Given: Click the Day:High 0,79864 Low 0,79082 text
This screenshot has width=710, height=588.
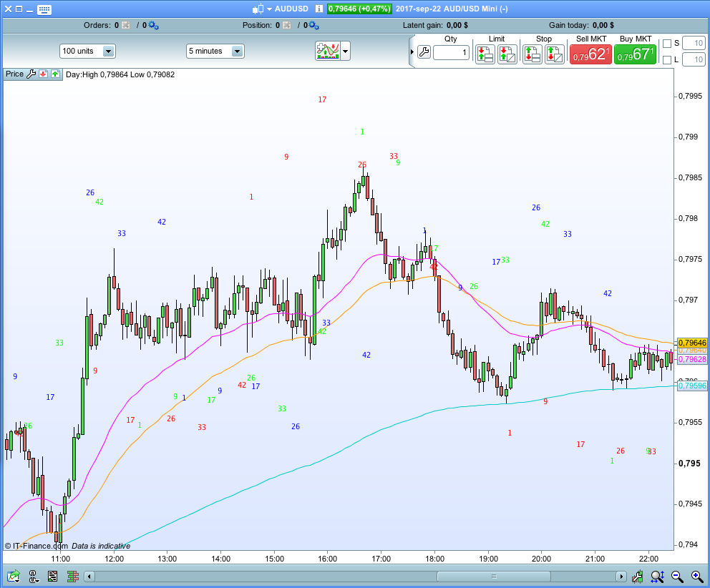Looking at the screenshot, I should click(120, 74).
